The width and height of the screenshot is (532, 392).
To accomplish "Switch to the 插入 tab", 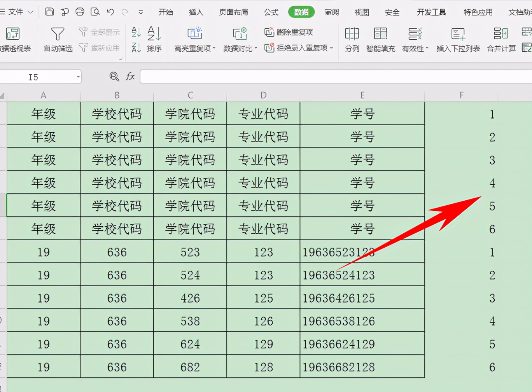I will [x=196, y=12].
